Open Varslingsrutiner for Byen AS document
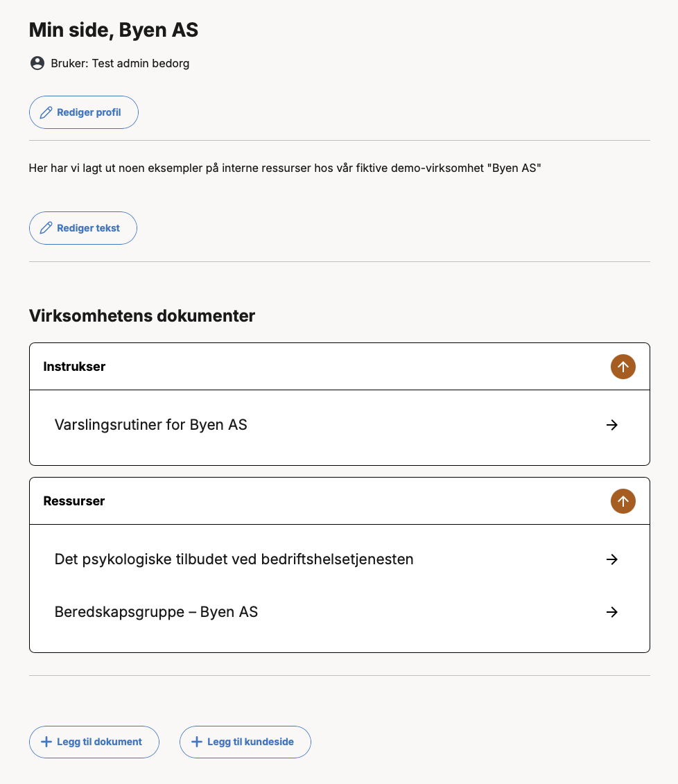 (340, 425)
